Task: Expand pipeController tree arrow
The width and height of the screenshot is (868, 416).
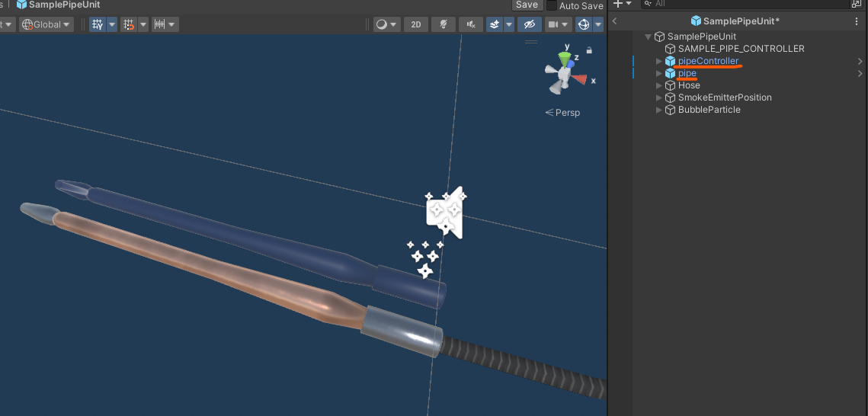Action: (658, 61)
